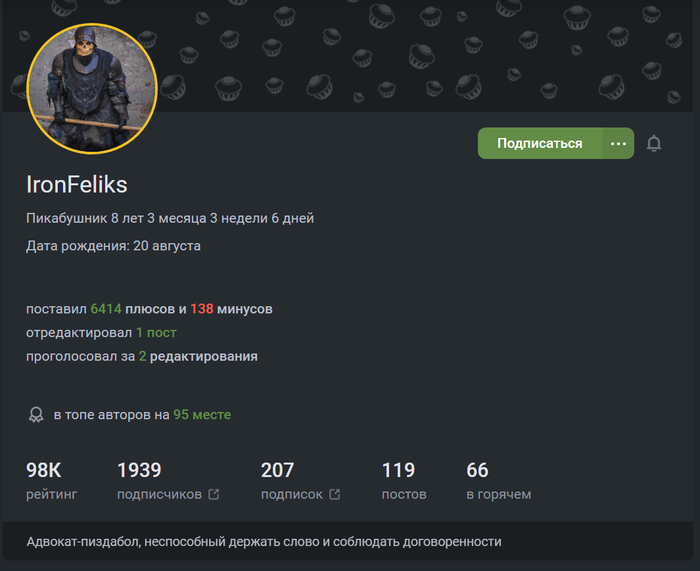Click the 2 редактирования votes count

[142, 356]
